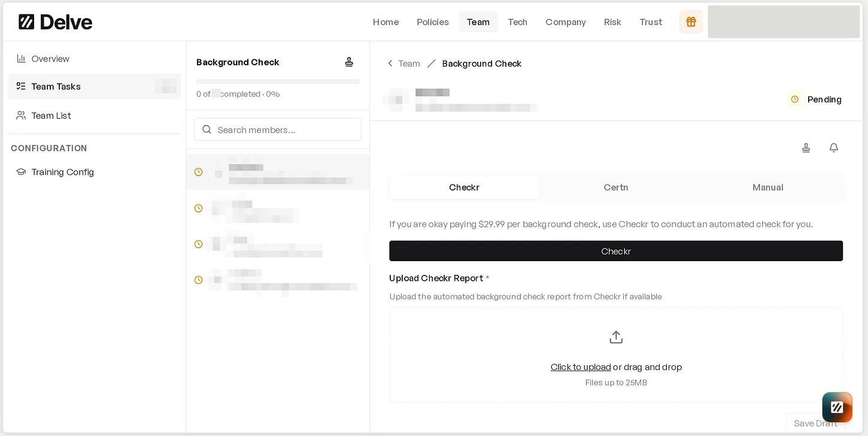Click the Pending status label
This screenshot has height=436, width=868.
coord(824,99)
